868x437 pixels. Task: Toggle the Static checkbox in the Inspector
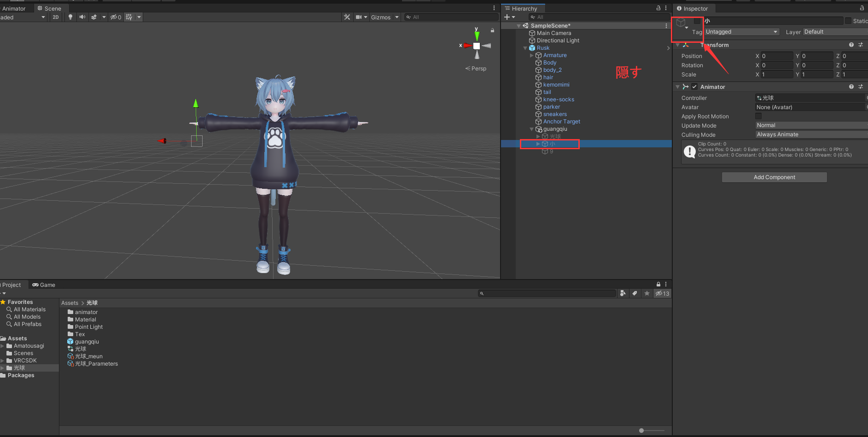[x=847, y=21]
